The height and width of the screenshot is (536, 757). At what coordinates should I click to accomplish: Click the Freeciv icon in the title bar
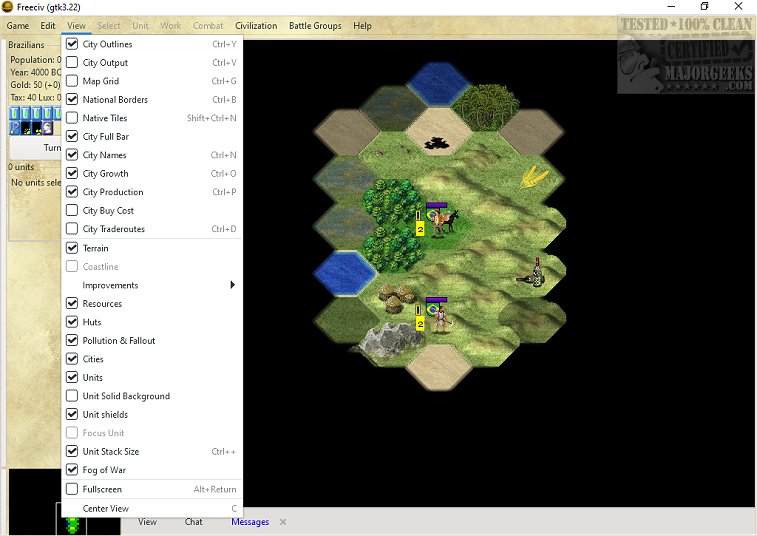point(7,7)
